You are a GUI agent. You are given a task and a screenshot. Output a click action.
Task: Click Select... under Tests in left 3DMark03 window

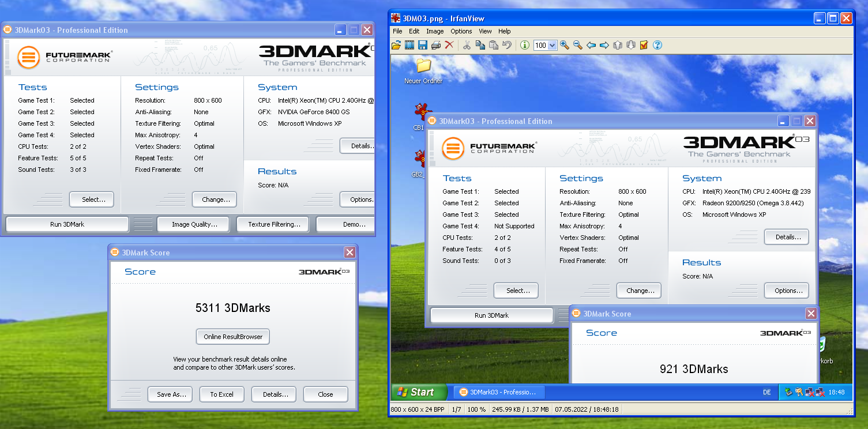click(92, 200)
